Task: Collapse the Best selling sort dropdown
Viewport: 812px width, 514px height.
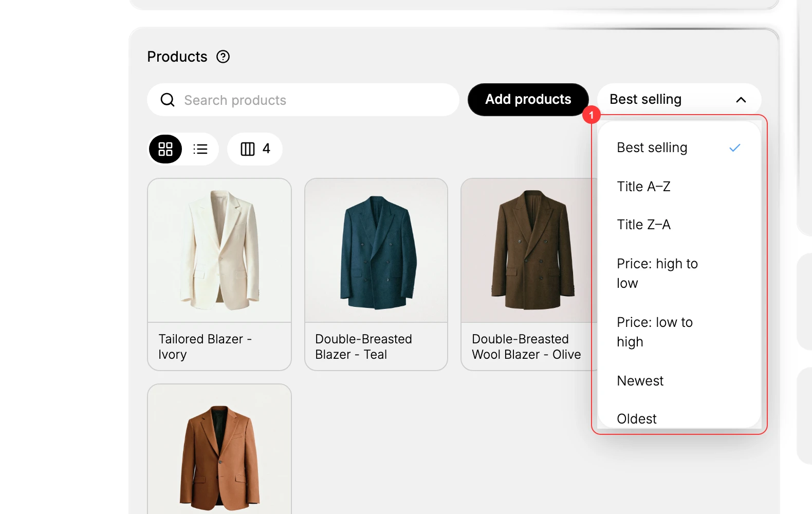Action: point(679,99)
